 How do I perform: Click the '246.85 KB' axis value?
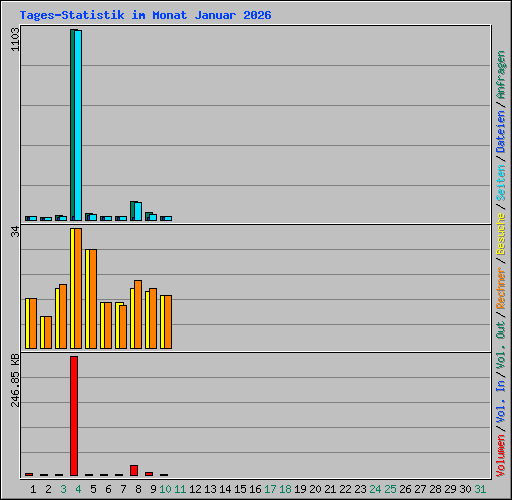tap(15, 380)
